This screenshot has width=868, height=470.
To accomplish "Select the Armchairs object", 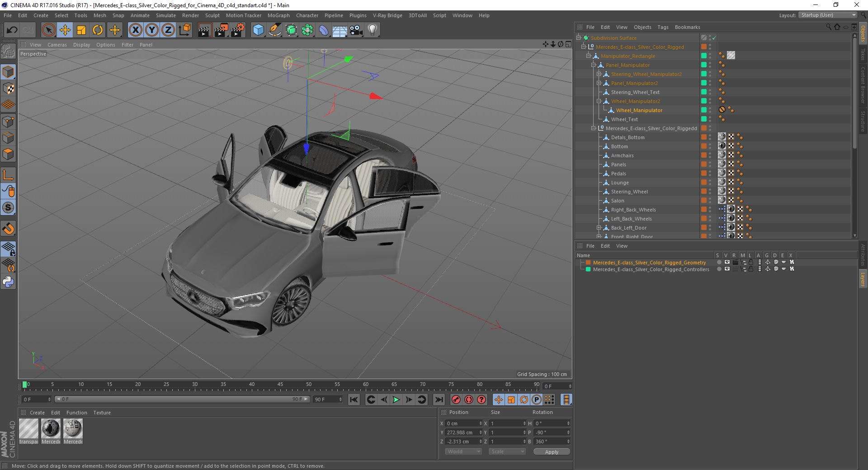I will pos(622,155).
